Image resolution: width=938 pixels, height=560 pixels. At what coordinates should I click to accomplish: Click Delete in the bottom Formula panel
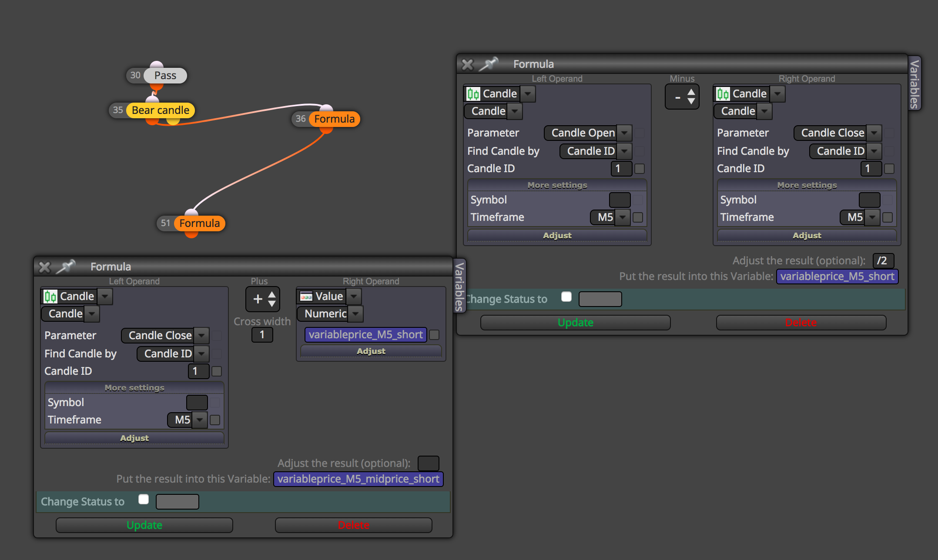[x=353, y=525]
